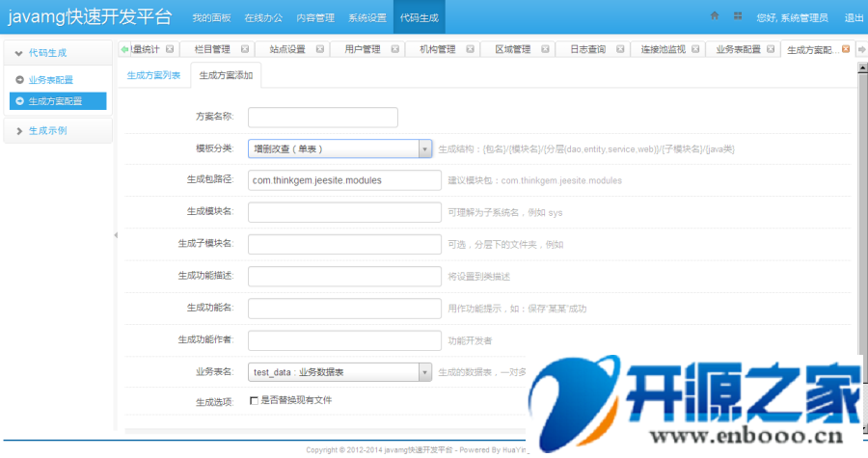The image size is (868, 458).
Task: Click the javamg快速开发平台 title
Action: click(x=90, y=16)
